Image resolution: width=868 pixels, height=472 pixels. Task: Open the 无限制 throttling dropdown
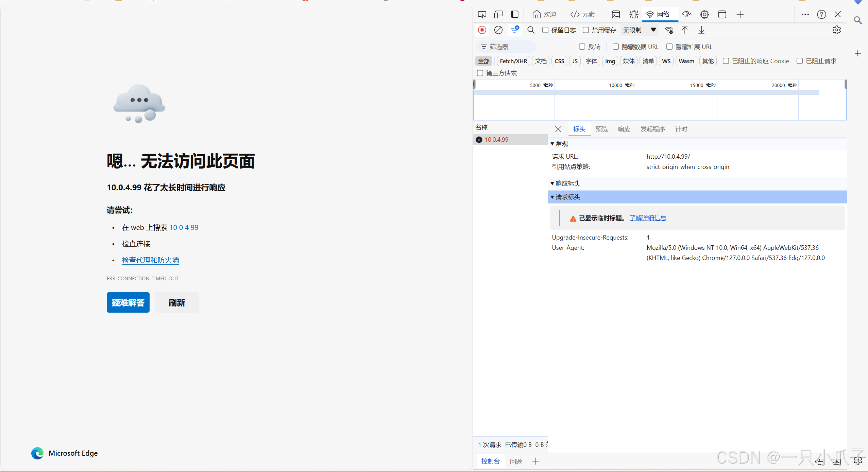click(x=639, y=30)
